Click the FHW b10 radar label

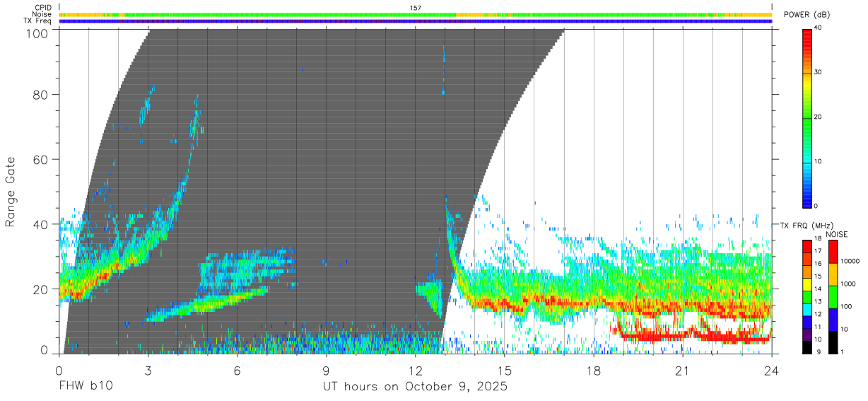pyautogui.click(x=85, y=387)
